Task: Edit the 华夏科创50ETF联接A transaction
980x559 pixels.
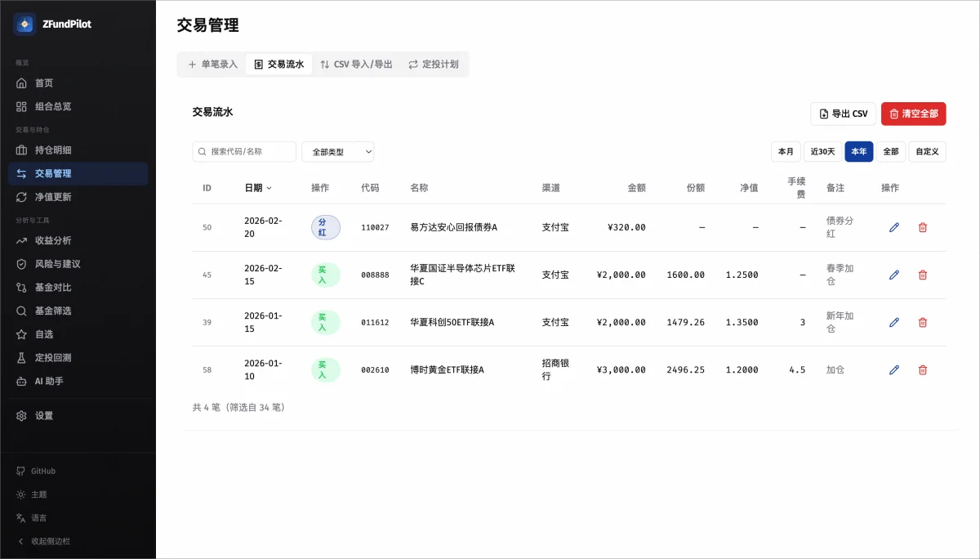Action: tap(894, 322)
